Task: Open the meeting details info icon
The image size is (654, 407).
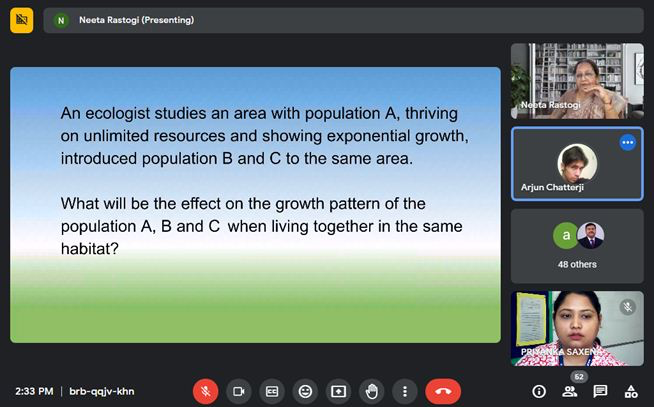Action: [x=539, y=391]
